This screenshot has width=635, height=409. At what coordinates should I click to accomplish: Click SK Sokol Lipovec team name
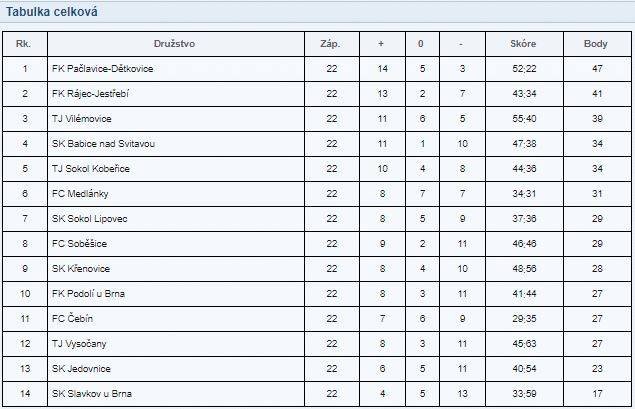pos(89,219)
